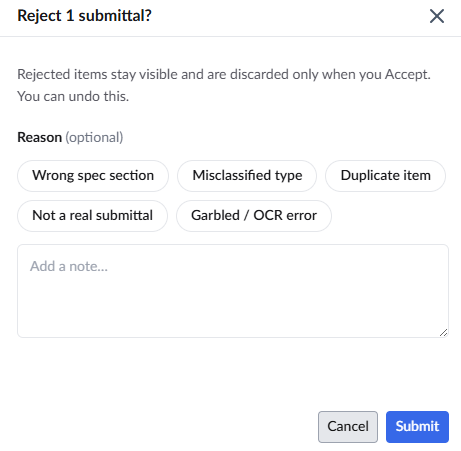Submit the rejection
The width and height of the screenshot is (461, 451).
point(417,427)
